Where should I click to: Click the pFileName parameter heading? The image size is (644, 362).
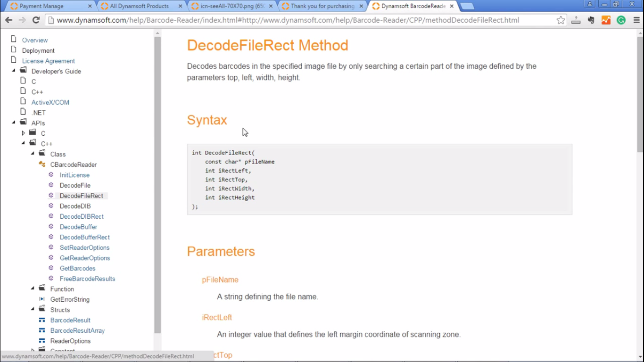coord(220,280)
